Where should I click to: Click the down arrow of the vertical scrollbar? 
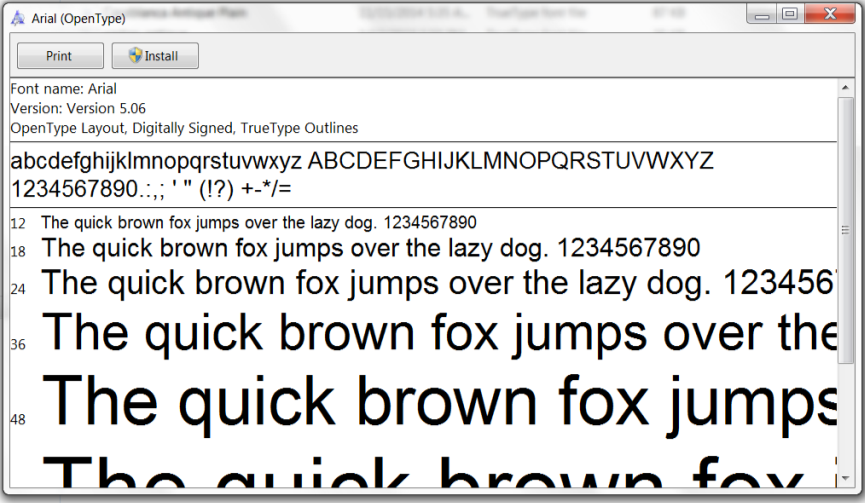click(x=845, y=478)
